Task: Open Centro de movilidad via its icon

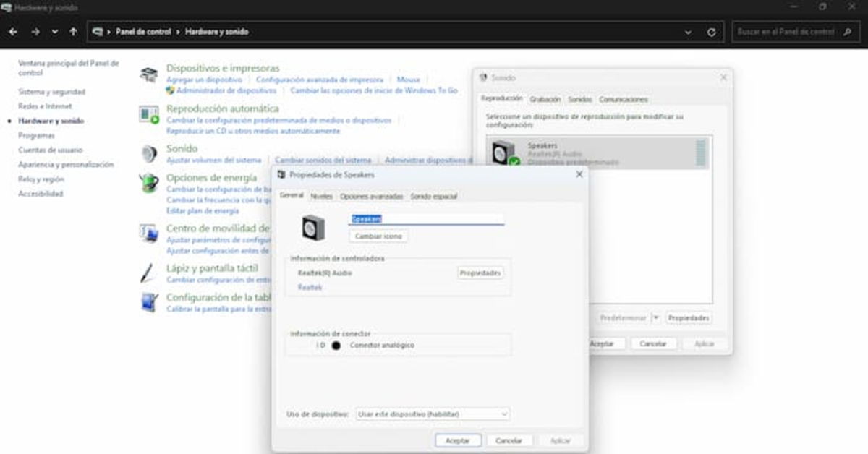Action: (148, 232)
